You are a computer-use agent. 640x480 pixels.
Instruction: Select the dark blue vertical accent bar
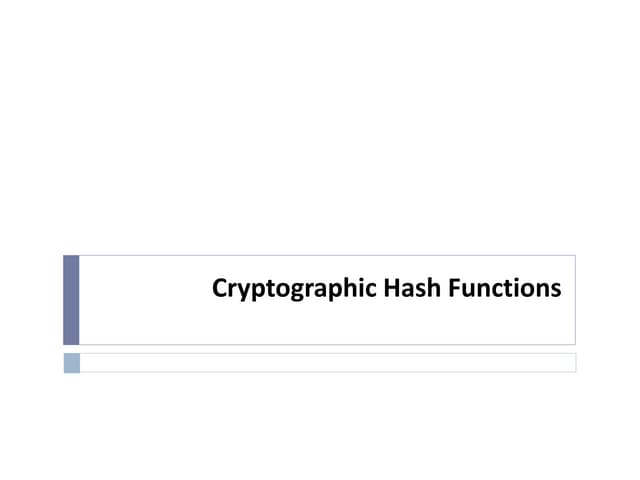pos(71,299)
